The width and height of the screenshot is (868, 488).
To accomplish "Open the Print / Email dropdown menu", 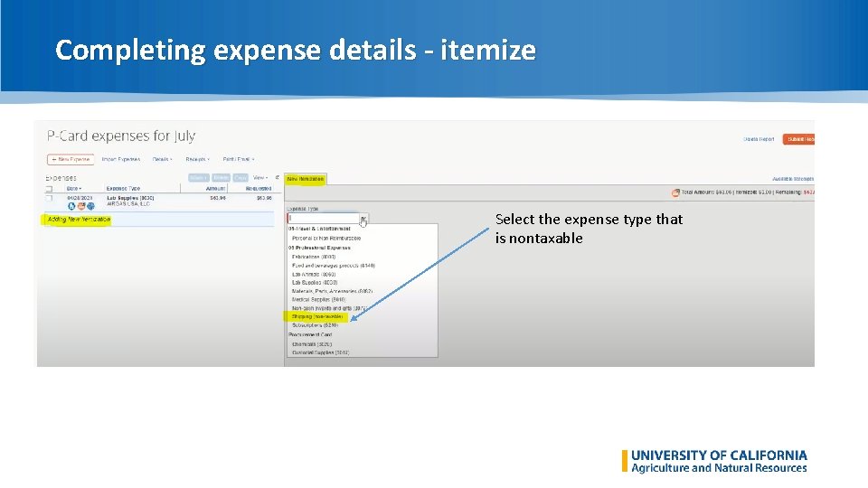I will pyautogui.click(x=239, y=159).
